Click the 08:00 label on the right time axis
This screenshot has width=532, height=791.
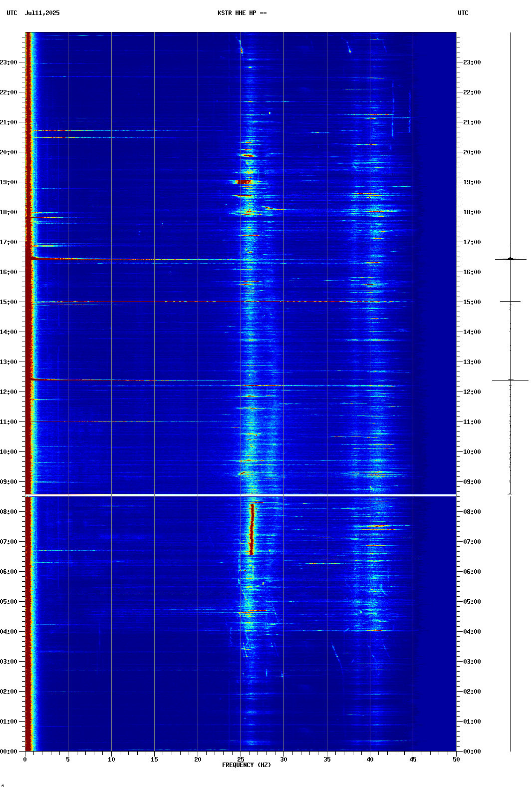tap(472, 512)
